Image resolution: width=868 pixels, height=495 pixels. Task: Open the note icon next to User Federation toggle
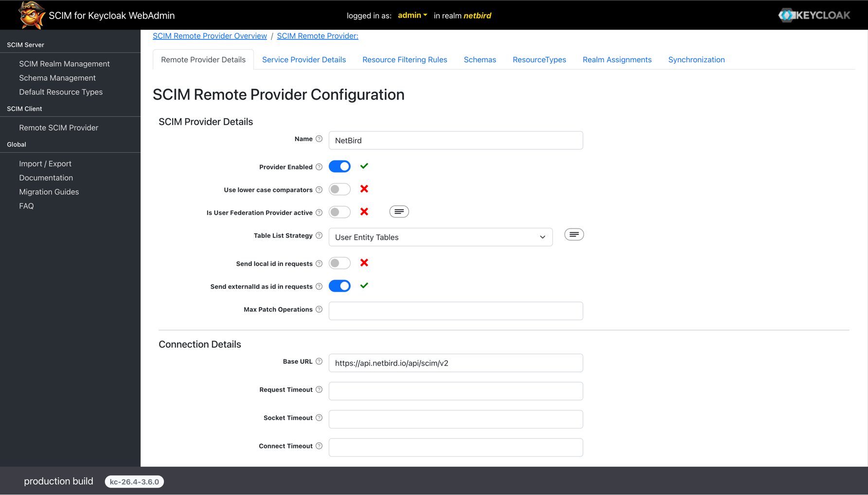(x=399, y=211)
